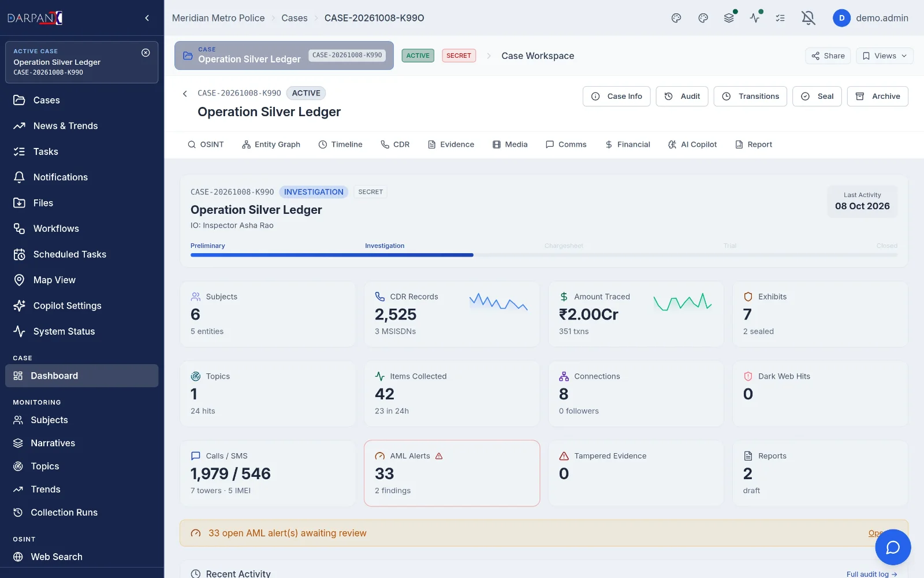Screen dimensions: 924x578
Task: Open the Items Collected card
Action: pos(452,394)
